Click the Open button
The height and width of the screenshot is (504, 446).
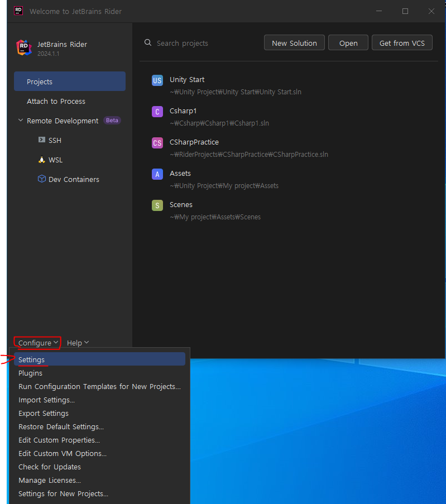348,43
